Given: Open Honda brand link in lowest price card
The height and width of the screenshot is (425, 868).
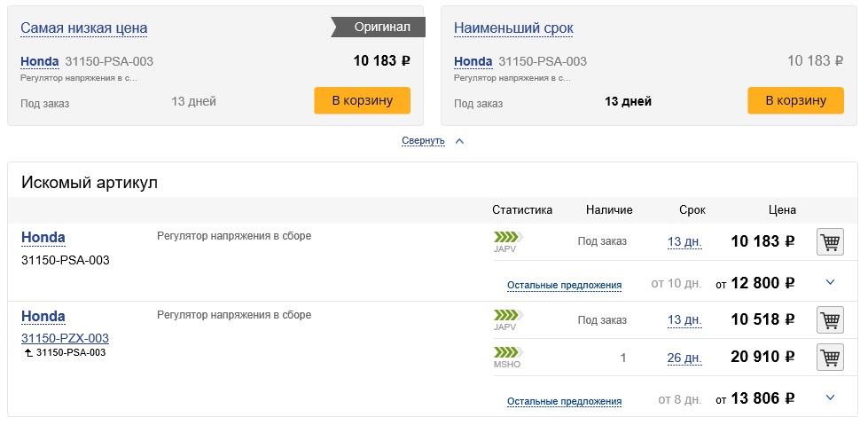Looking at the screenshot, I should 39,61.
